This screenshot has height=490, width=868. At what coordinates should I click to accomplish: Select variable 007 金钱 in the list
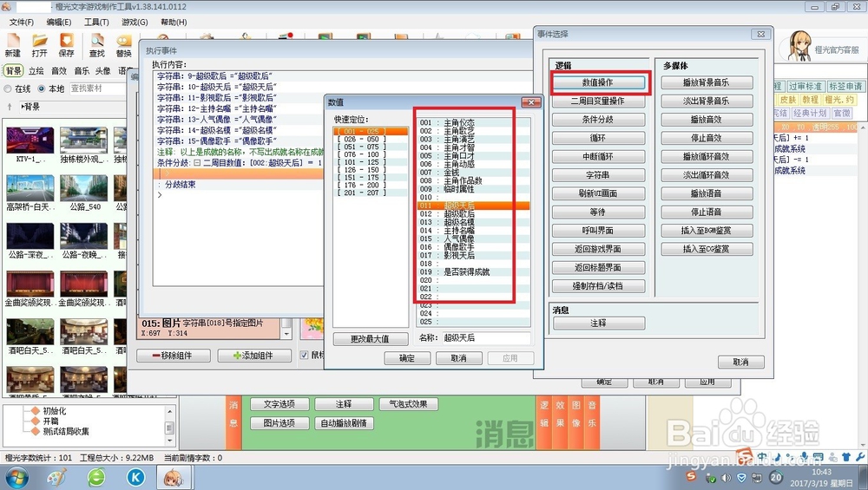(x=473, y=173)
